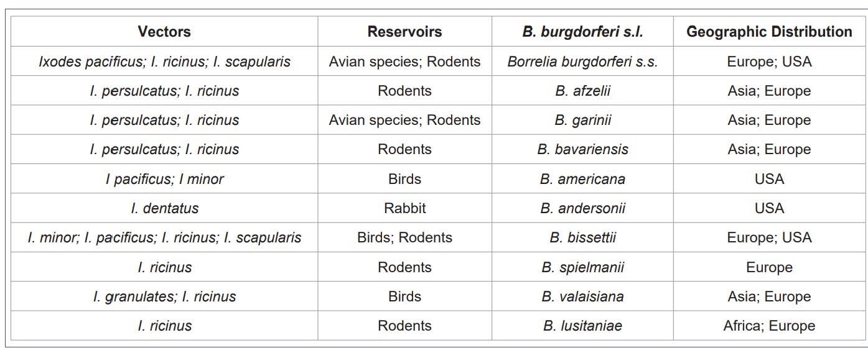Click the Rabbit reservoir cell
The height and width of the screenshot is (353, 868).
[404, 208]
